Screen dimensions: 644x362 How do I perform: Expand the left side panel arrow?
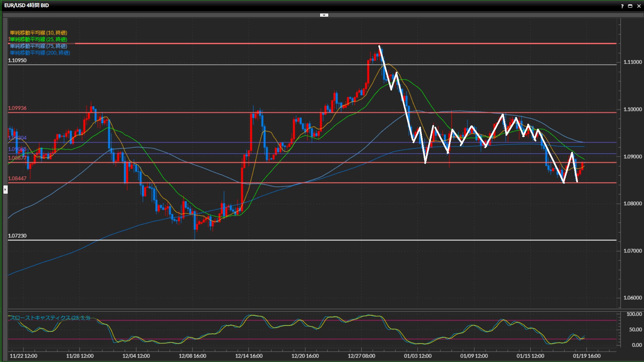coord(5,190)
